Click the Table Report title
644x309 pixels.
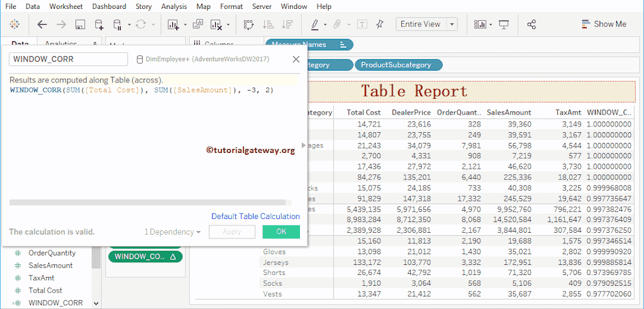[x=414, y=91]
